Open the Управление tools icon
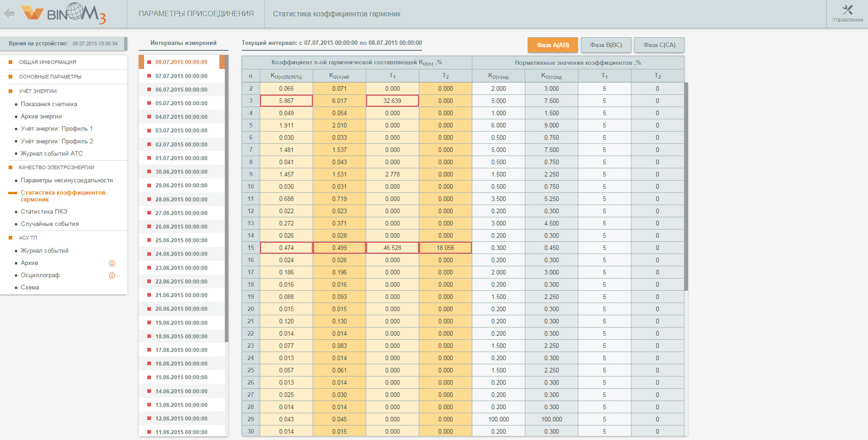This screenshot has height=440, width=868. (x=847, y=10)
